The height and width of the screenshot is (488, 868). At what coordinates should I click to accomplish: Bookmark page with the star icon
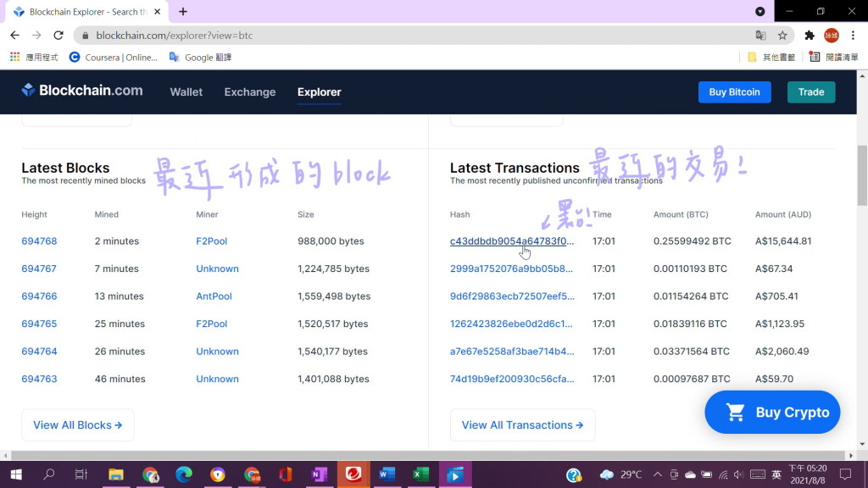782,36
